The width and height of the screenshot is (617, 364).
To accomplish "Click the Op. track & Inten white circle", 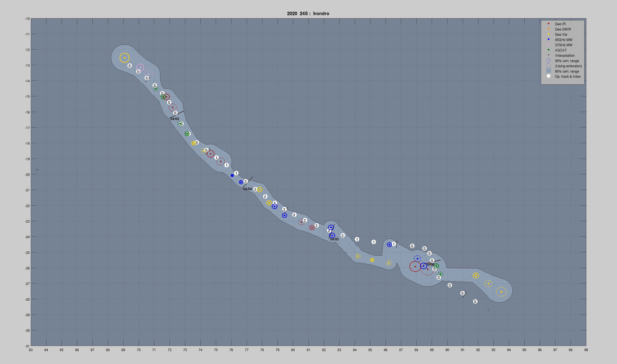I will (x=548, y=76).
